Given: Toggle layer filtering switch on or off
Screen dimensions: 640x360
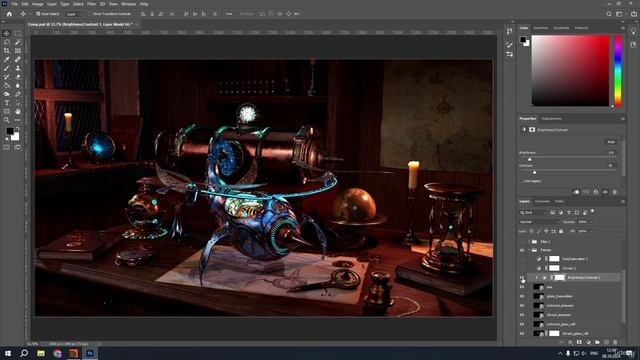Looking at the screenshot, I should 592,211.
